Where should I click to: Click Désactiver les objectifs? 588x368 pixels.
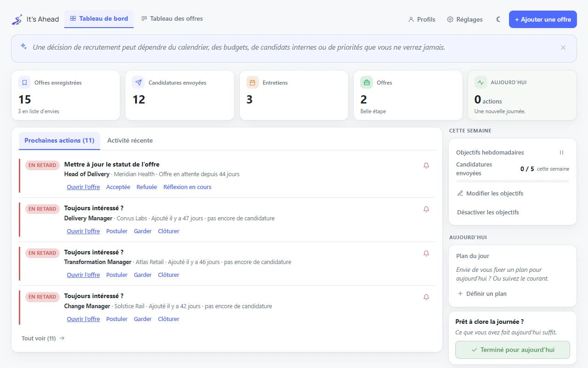click(x=488, y=213)
